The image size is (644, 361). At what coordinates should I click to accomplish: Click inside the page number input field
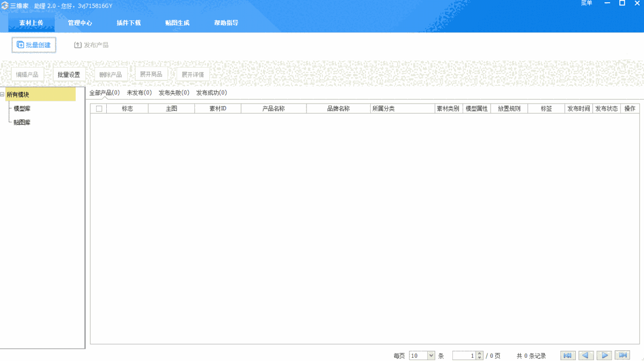click(464, 355)
